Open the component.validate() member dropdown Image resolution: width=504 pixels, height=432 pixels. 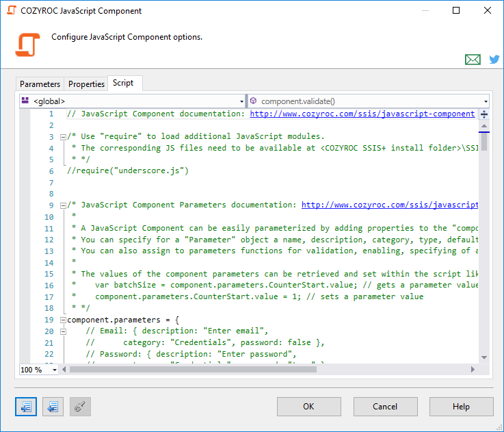486,101
